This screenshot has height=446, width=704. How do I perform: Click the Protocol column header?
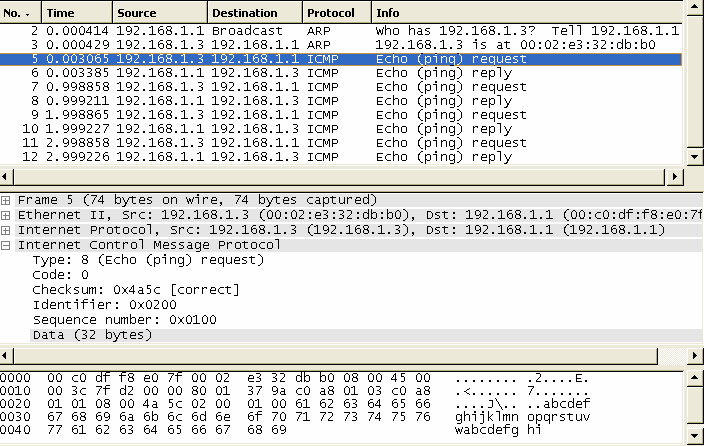pyautogui.click(x=337, y=13)
